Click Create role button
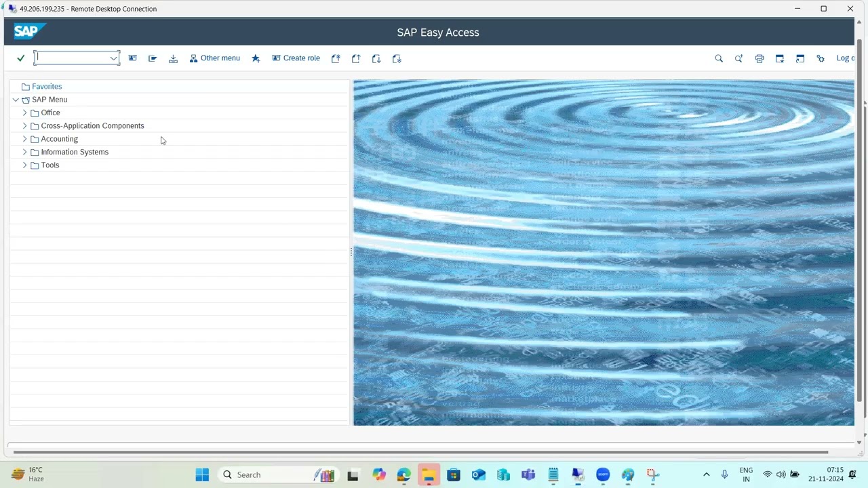868x488 pixels. tap(296, 58)
